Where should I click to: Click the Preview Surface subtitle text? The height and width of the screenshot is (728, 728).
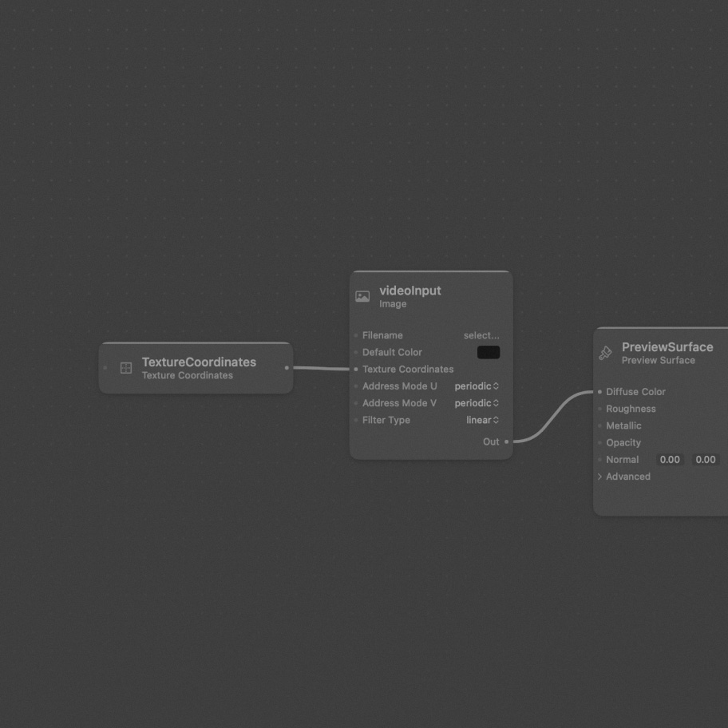pyautogui.click(x=659, y=360)
